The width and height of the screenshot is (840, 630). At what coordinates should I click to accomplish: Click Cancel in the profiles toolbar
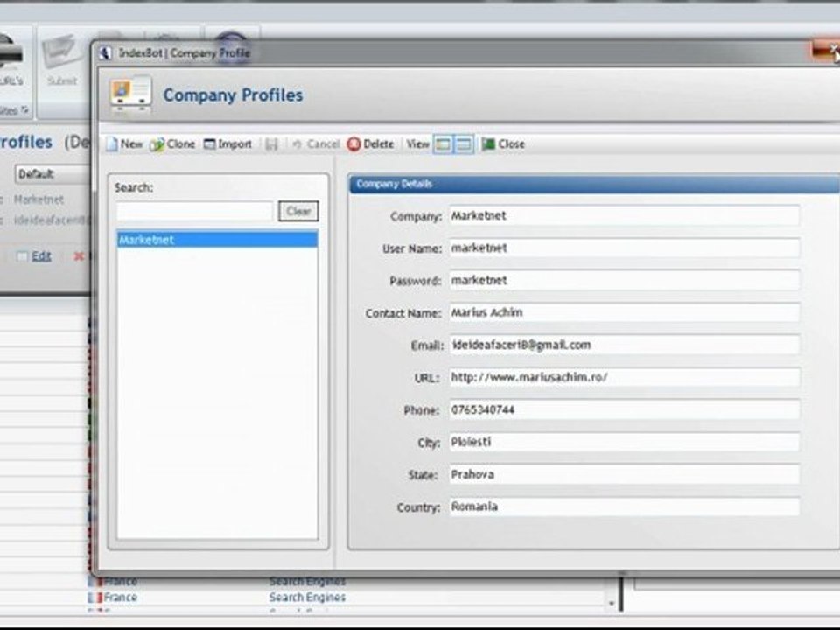(x=316, y=144)
